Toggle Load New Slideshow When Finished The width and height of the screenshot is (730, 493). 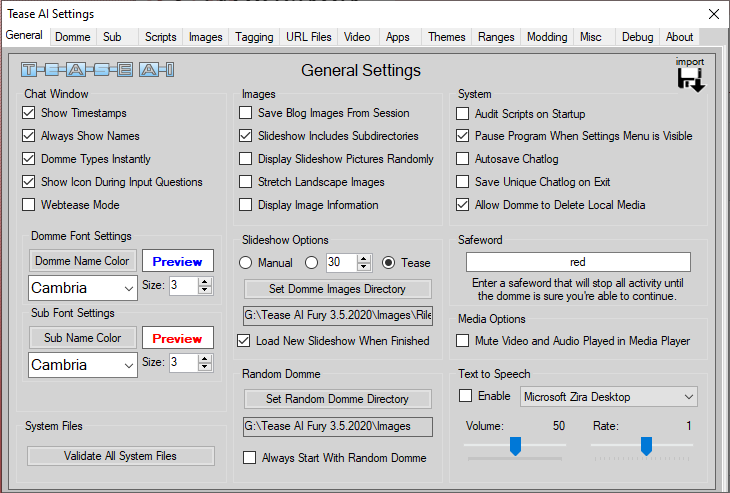click(x=243, y=341)
